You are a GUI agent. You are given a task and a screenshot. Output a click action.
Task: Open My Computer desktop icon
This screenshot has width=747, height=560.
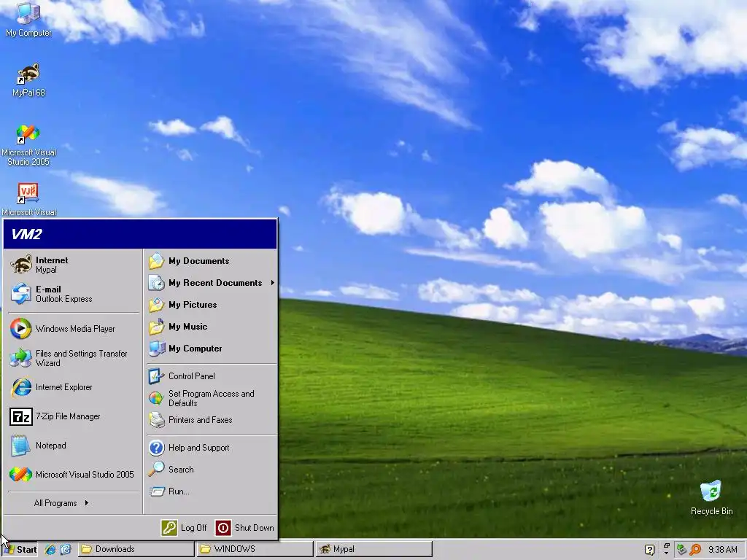point(28,20)
